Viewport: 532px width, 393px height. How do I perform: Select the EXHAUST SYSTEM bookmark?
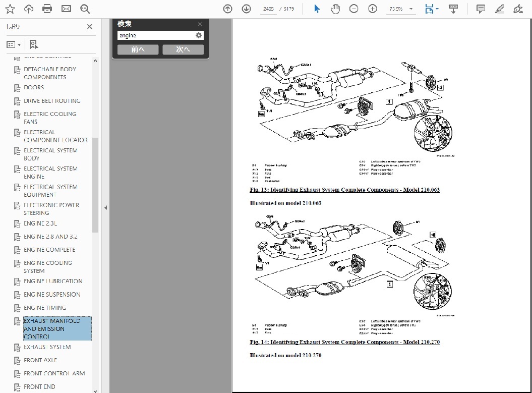[x=47, y=347]
